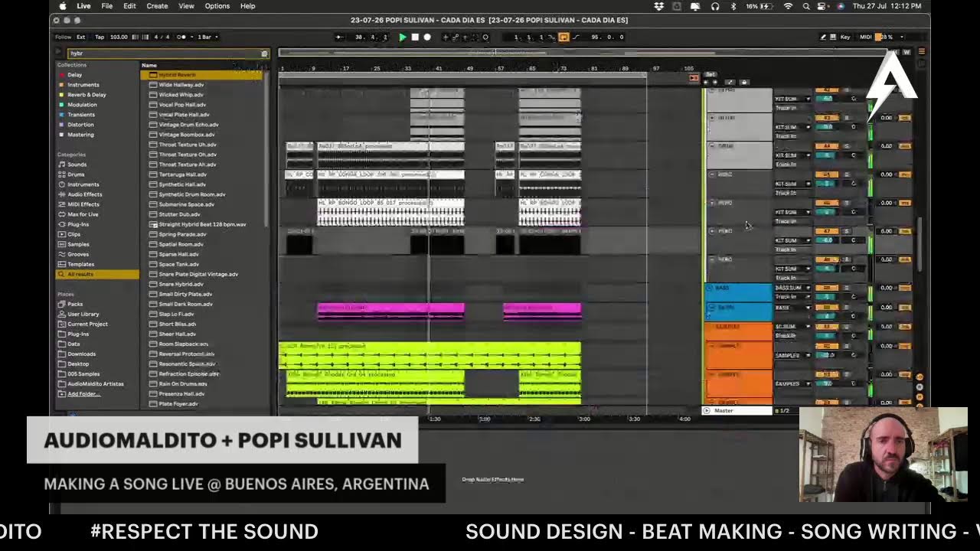This screenshot has height=551, width=980.
Task: Open the 1 Bar quantization dropdown
Action: (207, 37)
